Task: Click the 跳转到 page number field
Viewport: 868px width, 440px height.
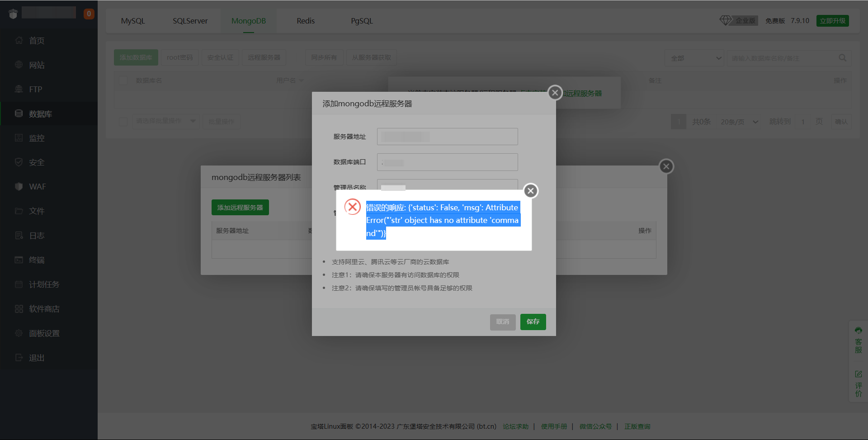Action: tap(803, 122)
